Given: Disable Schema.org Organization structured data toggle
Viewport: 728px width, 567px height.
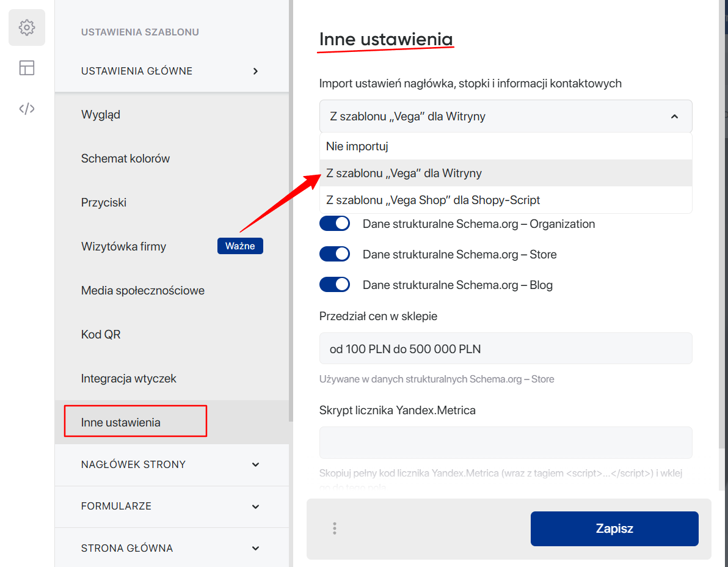Looking at the screenshot, I should 335,224.
